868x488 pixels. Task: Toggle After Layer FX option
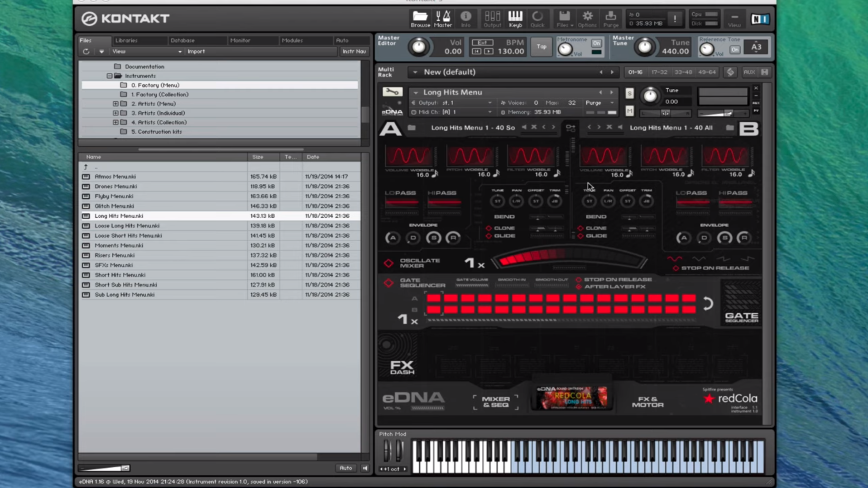point(579,287)
